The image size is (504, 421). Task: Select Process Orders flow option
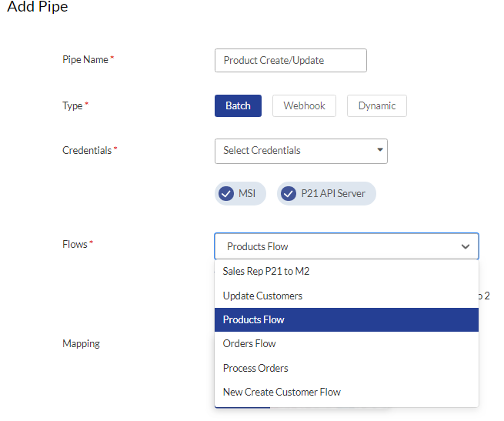346,368
